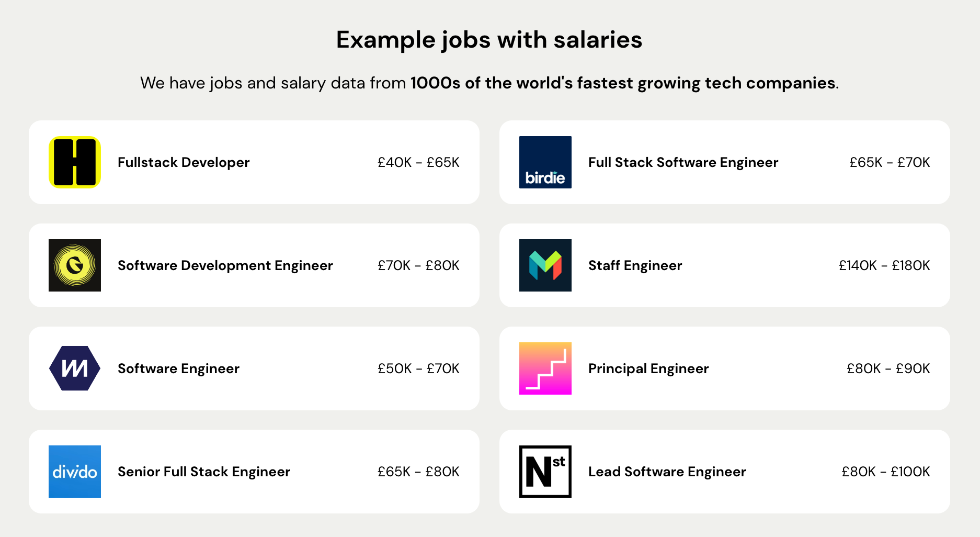980x537 pixels.
Task: Click the navy hexagon M logo
Action: click(x=75, y=368)
